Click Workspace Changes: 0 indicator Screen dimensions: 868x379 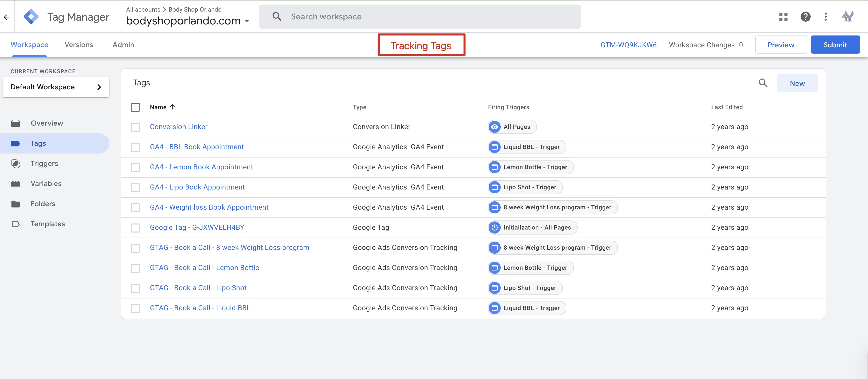tap(705, 45)
